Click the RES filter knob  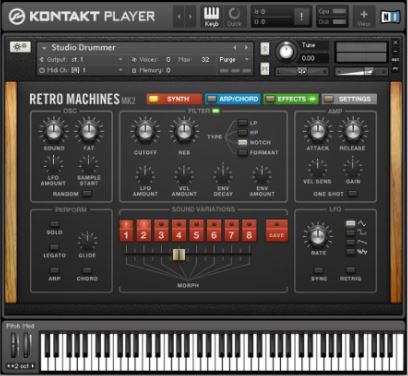click(x=184, y=131)
